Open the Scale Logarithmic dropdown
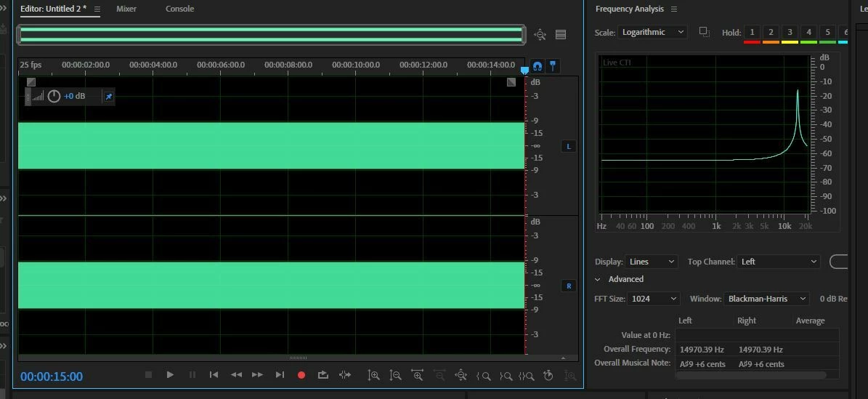The height and width of the screenshot is (399, 868). (653, 32)
